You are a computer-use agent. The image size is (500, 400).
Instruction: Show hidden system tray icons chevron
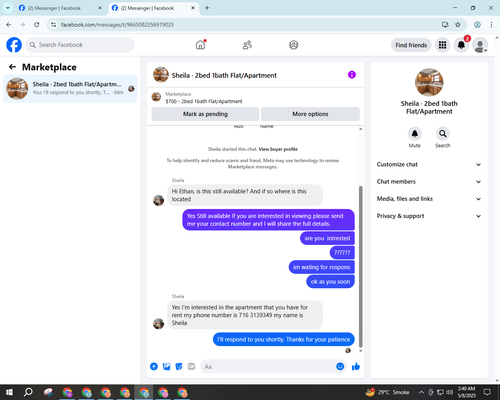pos(421,392)
